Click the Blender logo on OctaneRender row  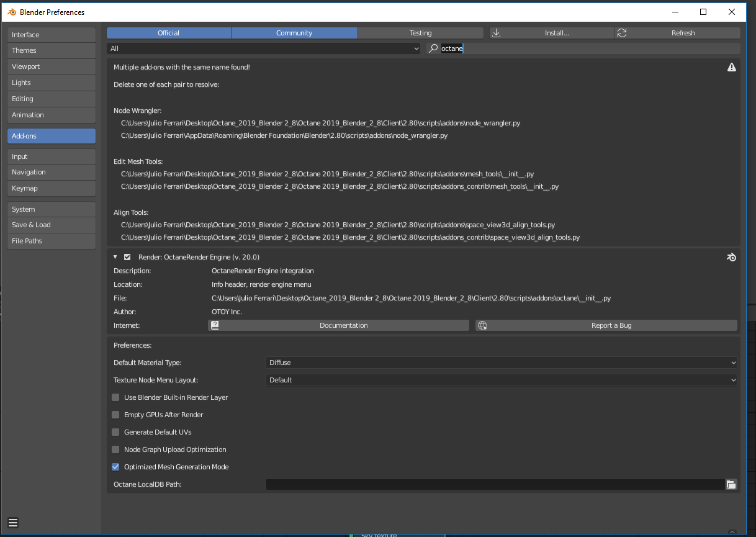[x=732, y=257]
